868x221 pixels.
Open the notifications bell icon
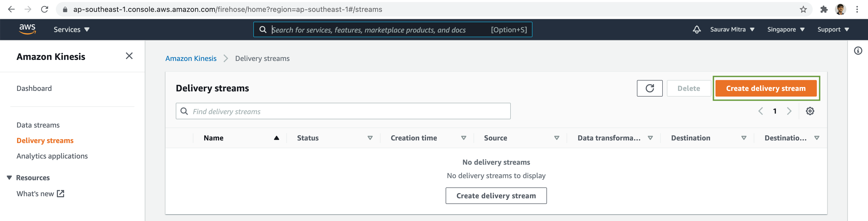tap(696, 30)
